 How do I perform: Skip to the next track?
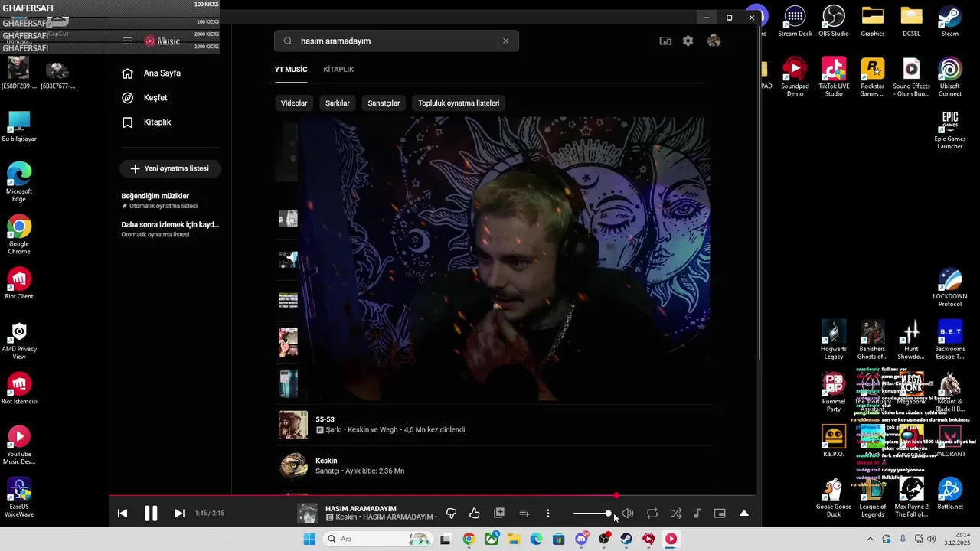point(179,514)
